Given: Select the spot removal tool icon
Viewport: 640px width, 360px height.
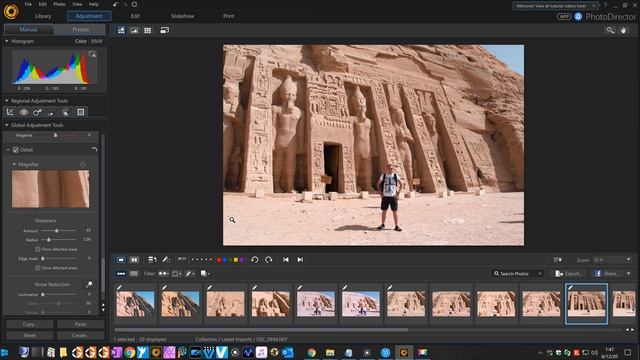Looking at the screenshot, I should coord(37,112).
